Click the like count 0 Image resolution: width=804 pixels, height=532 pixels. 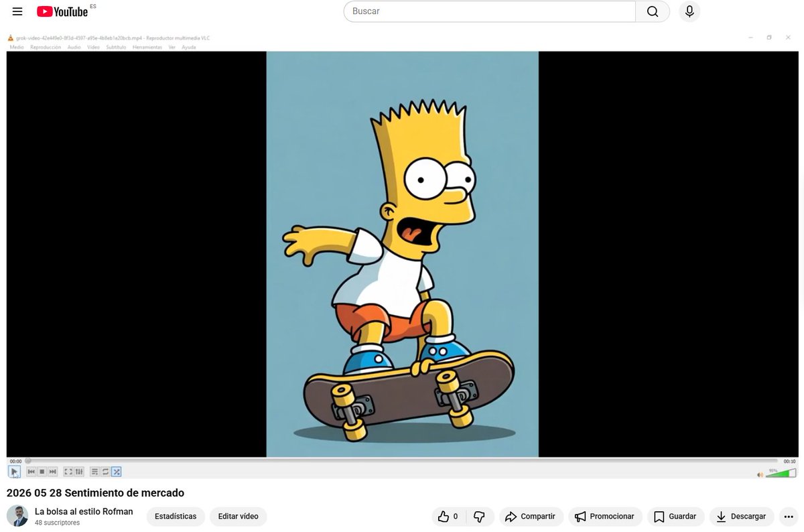coord(456,517)
